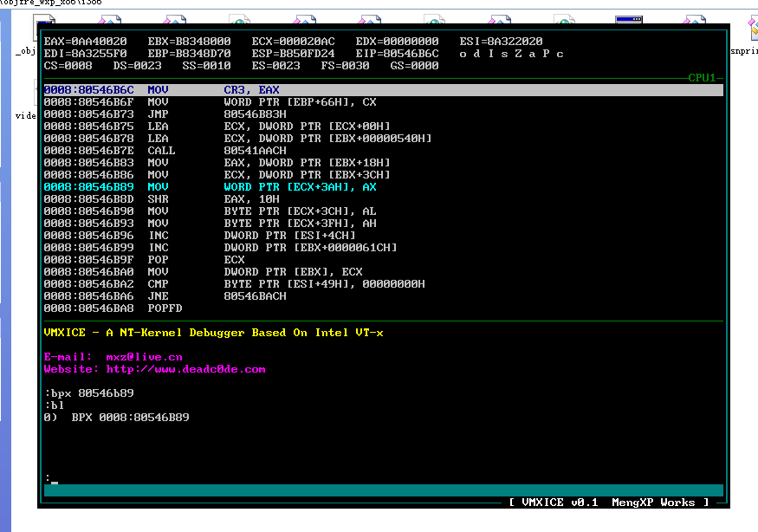Click the website link www.deadc0de.com
Screen dimensions: 758x532
point(185,369)
